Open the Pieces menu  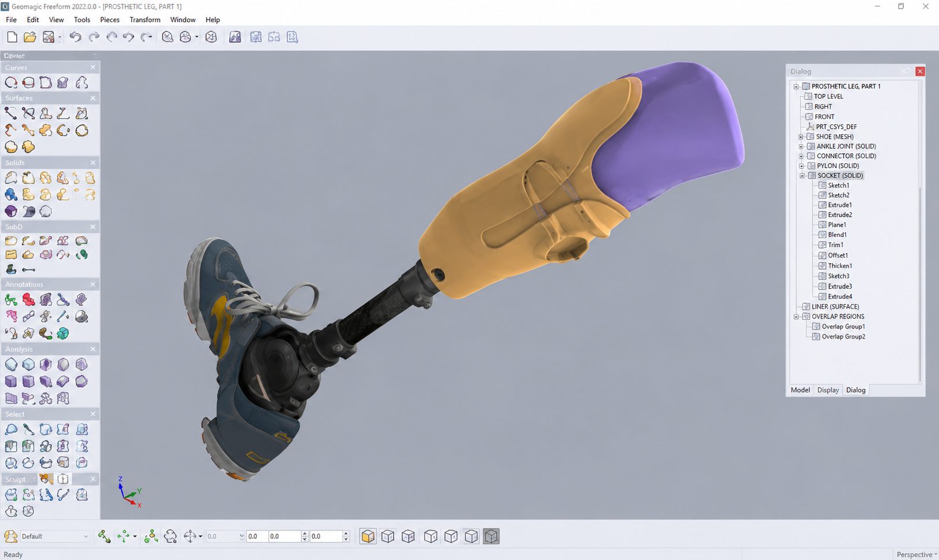click(x=110, y=20)
